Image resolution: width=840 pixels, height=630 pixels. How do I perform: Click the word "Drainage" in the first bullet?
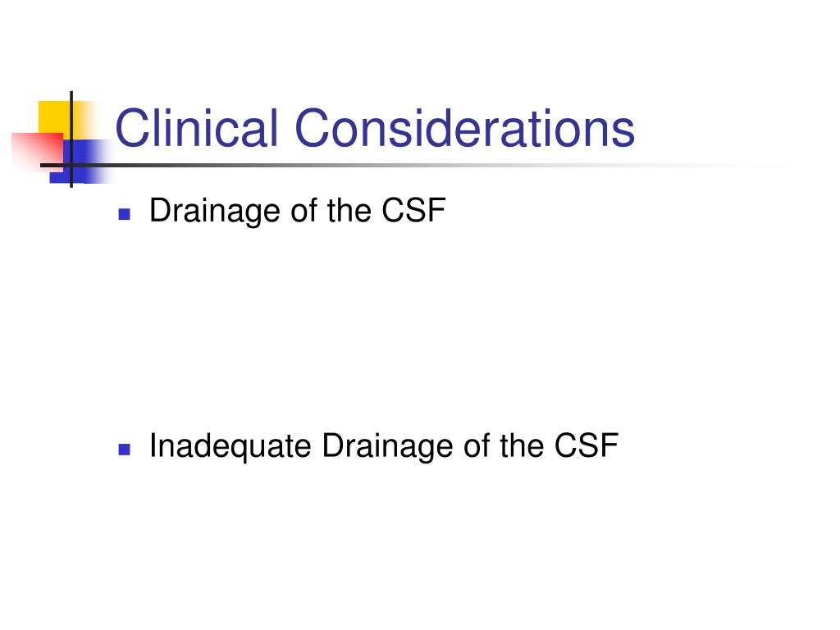coord(214,211)
